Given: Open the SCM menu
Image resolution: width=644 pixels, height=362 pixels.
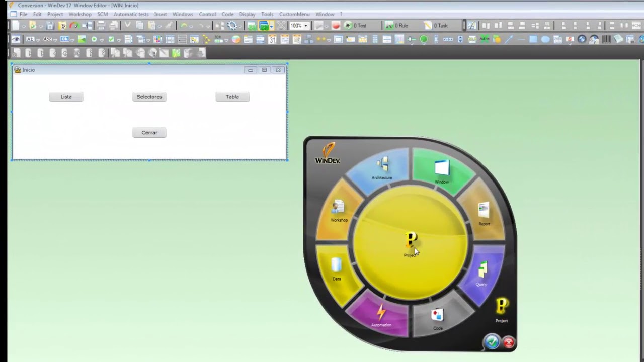Looking at the screenshot, I should coord(103,14).
